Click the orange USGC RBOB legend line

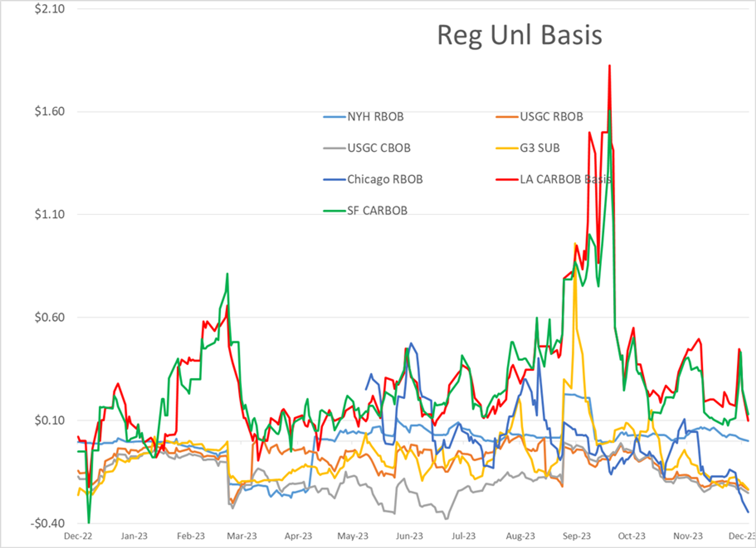(507, 117)
